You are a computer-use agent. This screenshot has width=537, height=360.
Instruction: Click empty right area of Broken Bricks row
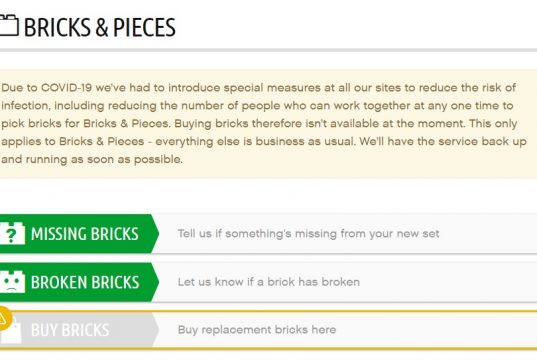[449, 282]
